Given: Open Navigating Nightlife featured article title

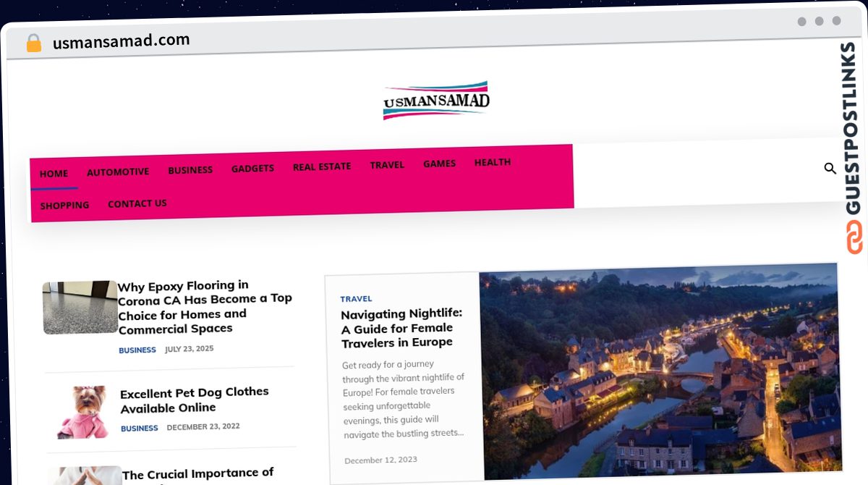Looking at the screenshot, I should click(401, 328).
